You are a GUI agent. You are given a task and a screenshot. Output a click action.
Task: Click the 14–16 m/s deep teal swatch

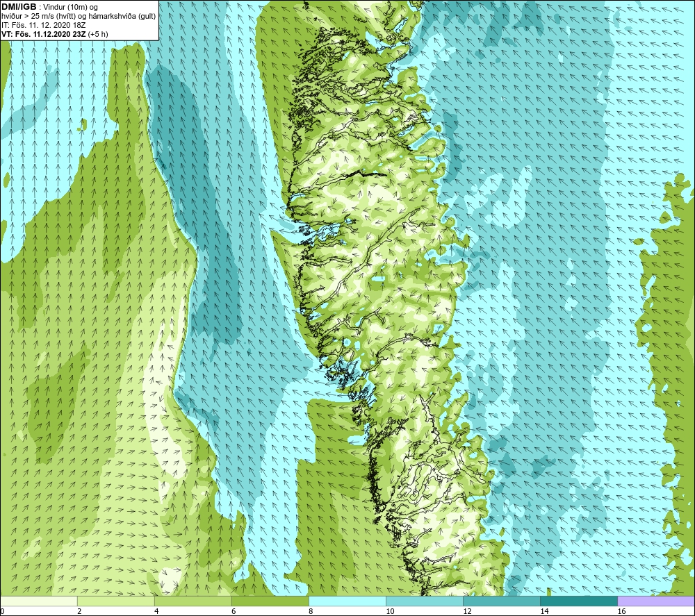click(x=579, y=601)
